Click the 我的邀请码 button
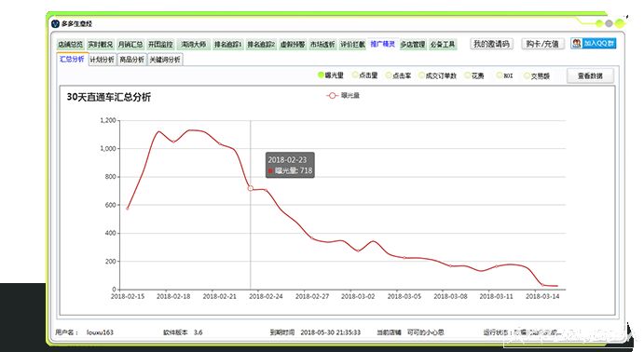This screenshot has width=644, height=352. coord(492,44)
